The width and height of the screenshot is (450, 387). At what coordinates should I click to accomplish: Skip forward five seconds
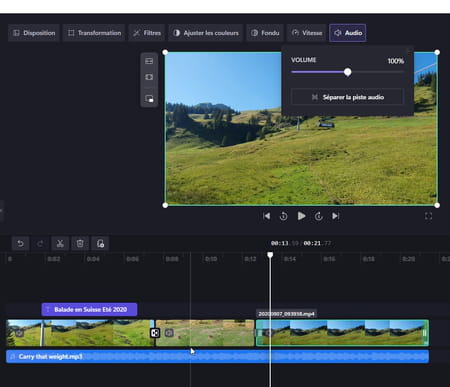319,216
